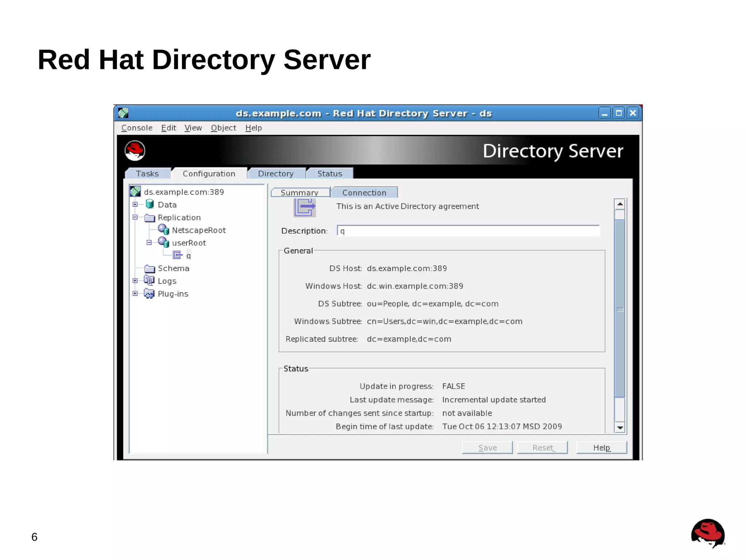Select the Replication tree label
747x560 pixels.
tap(179, 217)
